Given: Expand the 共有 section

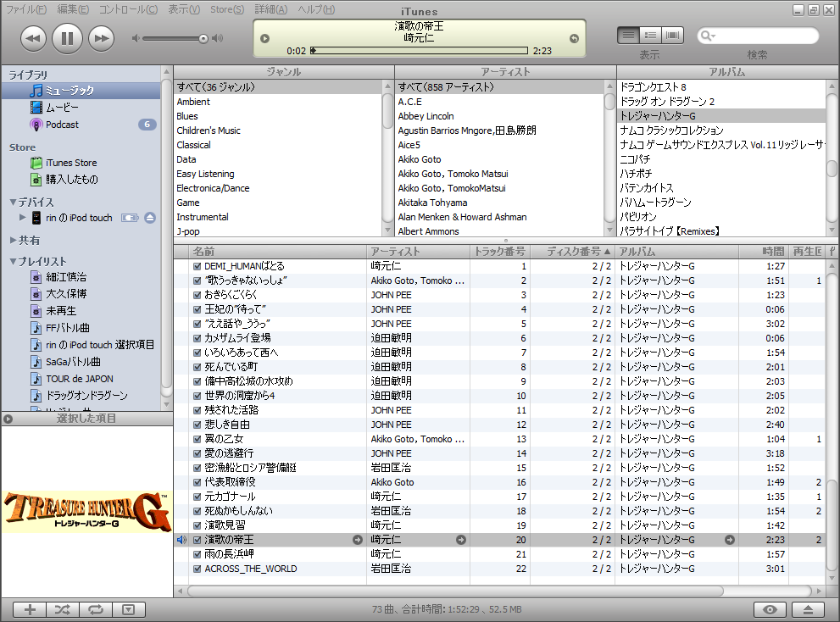Looking at the screenshot, I should [x=13, y=240].
